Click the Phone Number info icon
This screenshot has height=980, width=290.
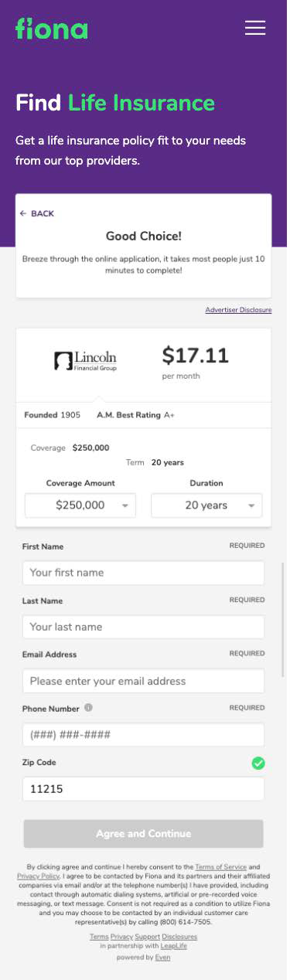click(x=88, y=707)
